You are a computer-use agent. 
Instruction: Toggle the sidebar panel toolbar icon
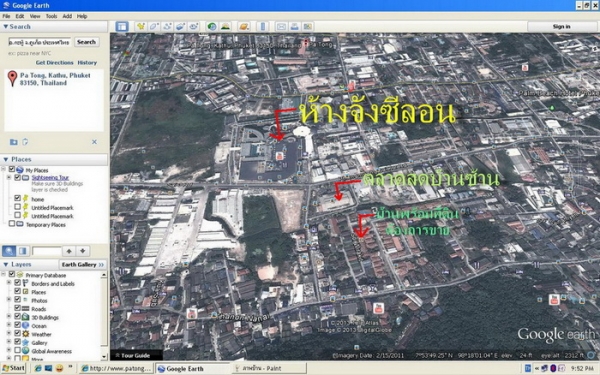pyautogui.click(x=122, y=26)
